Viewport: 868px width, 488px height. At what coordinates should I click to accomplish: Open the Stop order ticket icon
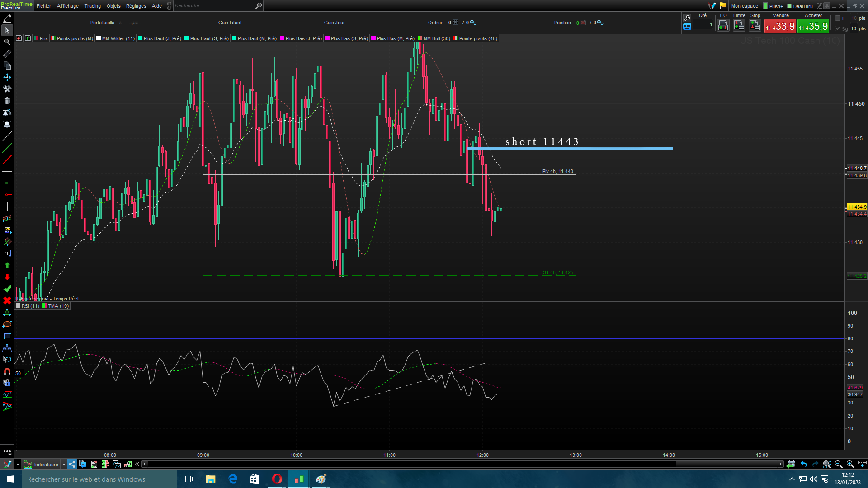755,26
